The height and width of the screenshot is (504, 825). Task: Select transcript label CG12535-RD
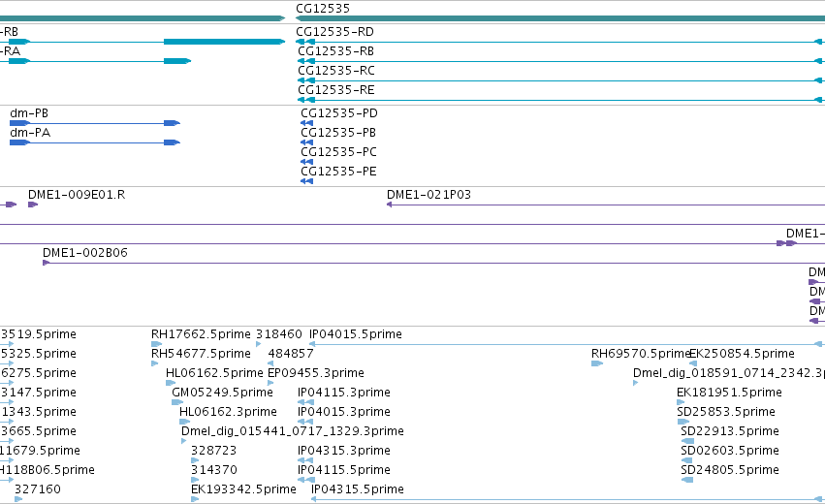(334, 32)
